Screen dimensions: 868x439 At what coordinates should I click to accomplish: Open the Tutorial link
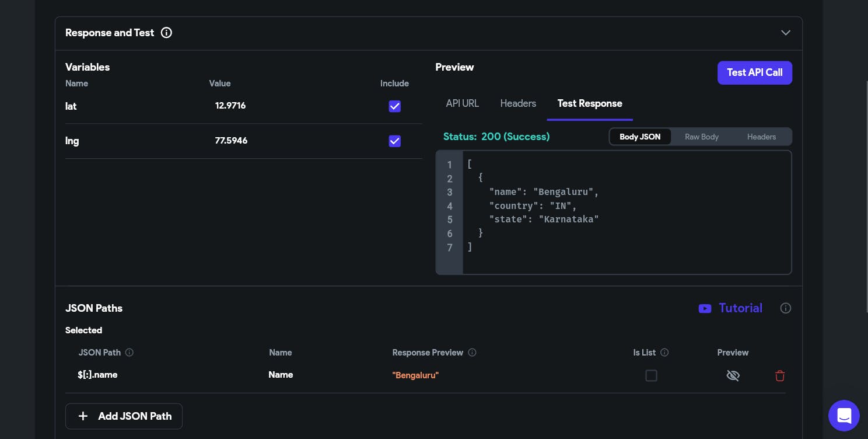click(740, 308)
